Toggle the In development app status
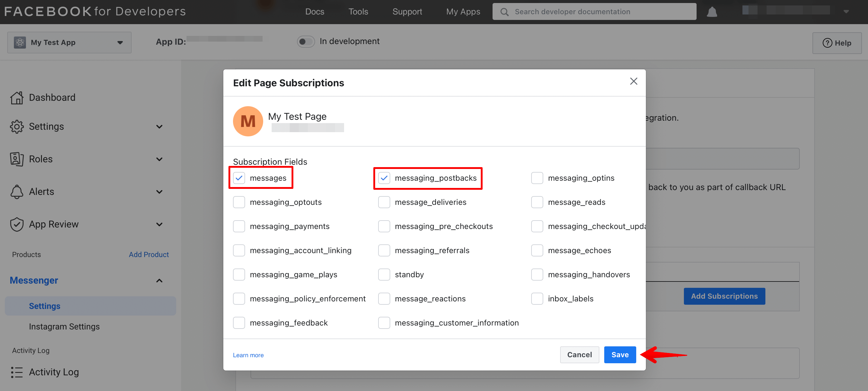 point(305,41)
